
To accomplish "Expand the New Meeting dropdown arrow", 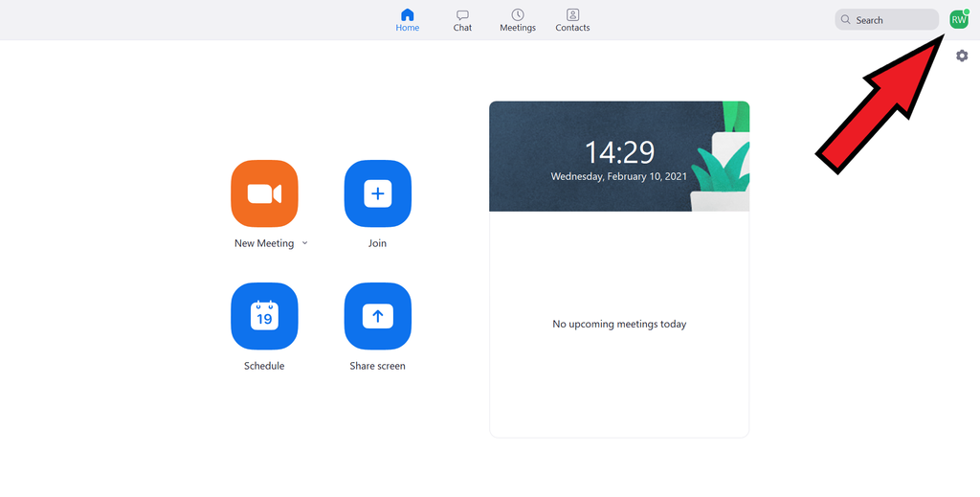I will tap(305, 243).
